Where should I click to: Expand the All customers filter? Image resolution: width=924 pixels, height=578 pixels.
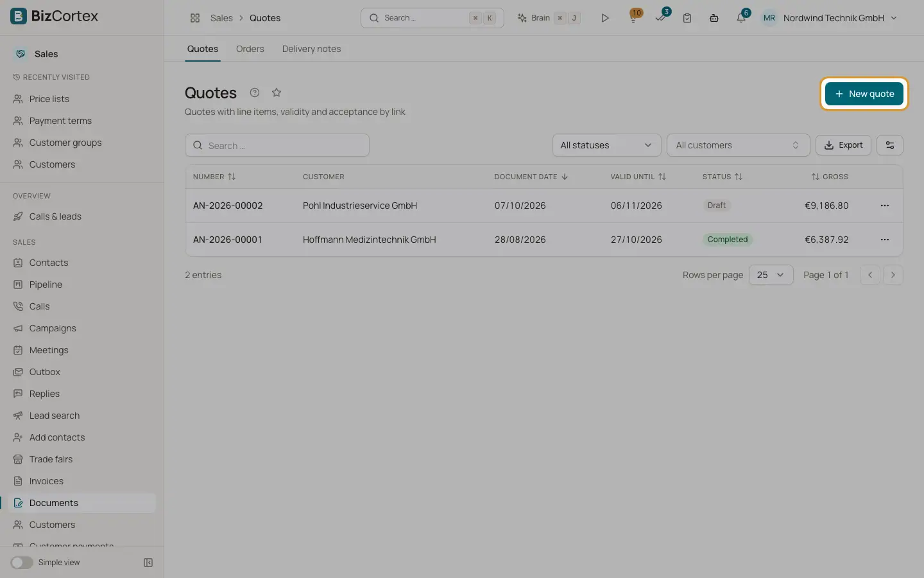point(738,145)
